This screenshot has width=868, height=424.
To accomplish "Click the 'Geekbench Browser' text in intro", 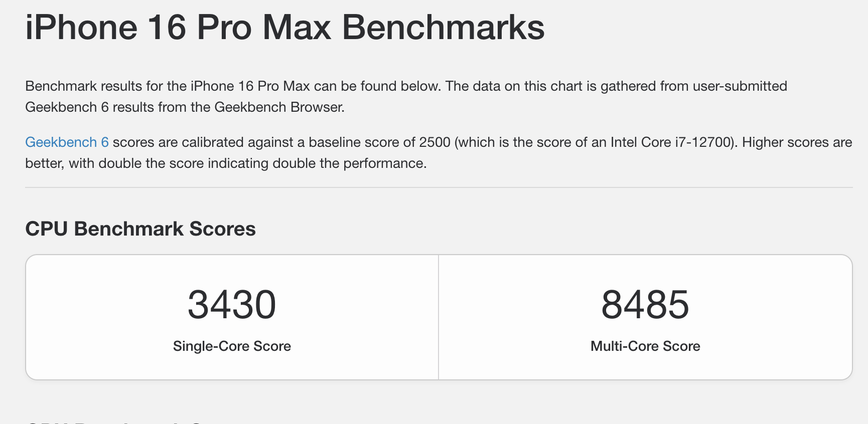I will (278, 107).
